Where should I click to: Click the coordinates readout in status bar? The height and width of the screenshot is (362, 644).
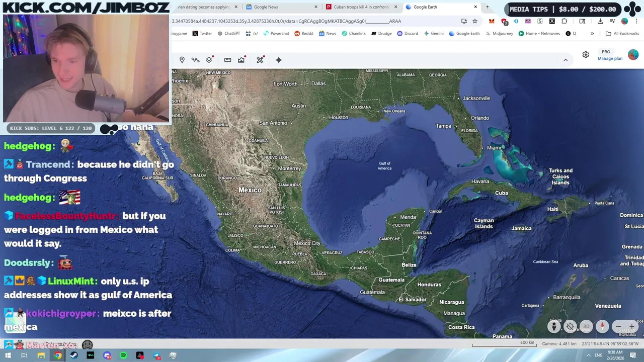(610, 344)
